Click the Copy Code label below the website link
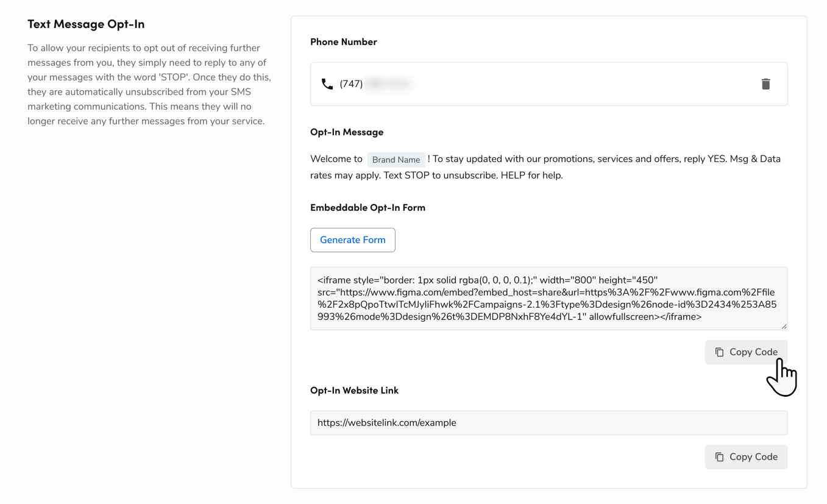This screenshot has height=504, width=827. pos(753,457)
